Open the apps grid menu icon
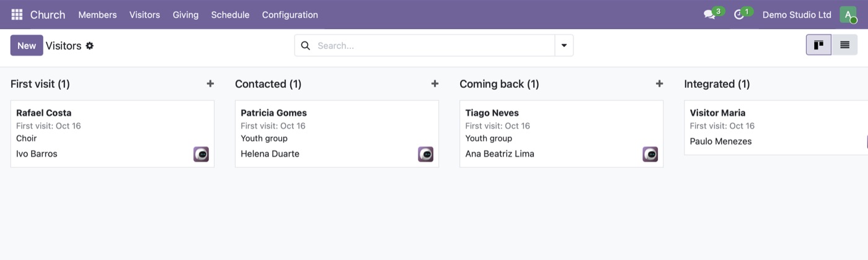868x260 pixels. pos(17,14)
